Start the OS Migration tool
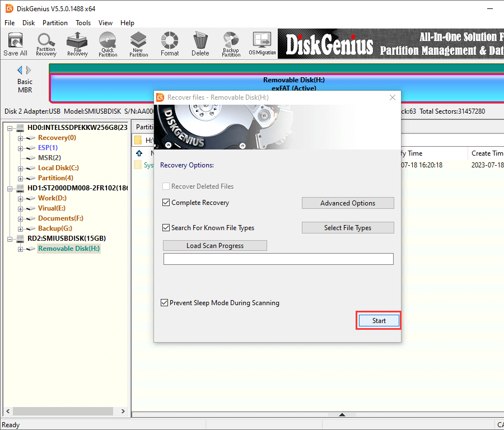This screenshot has width=504, height=430. 262,44
